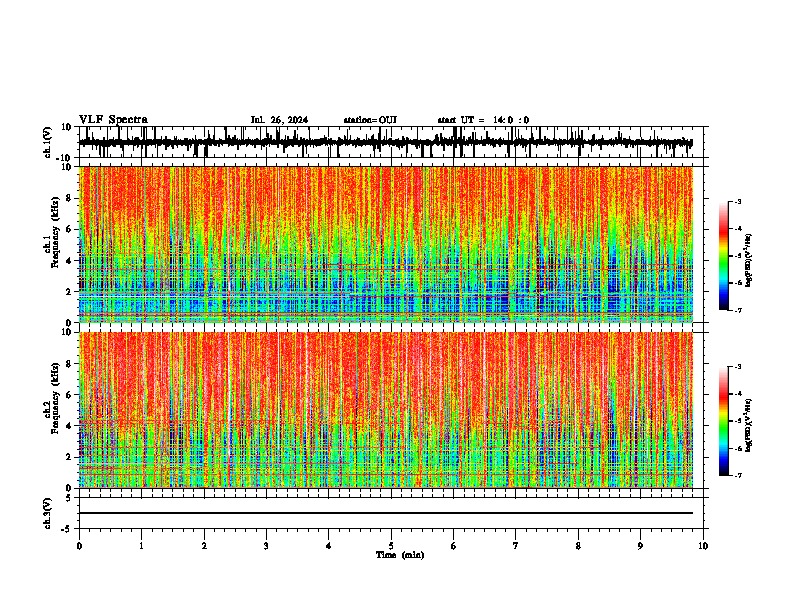The image size is (792, 612).
Task: Click the flat ch.3 voltage trace
Action: [x=386, y=513]
